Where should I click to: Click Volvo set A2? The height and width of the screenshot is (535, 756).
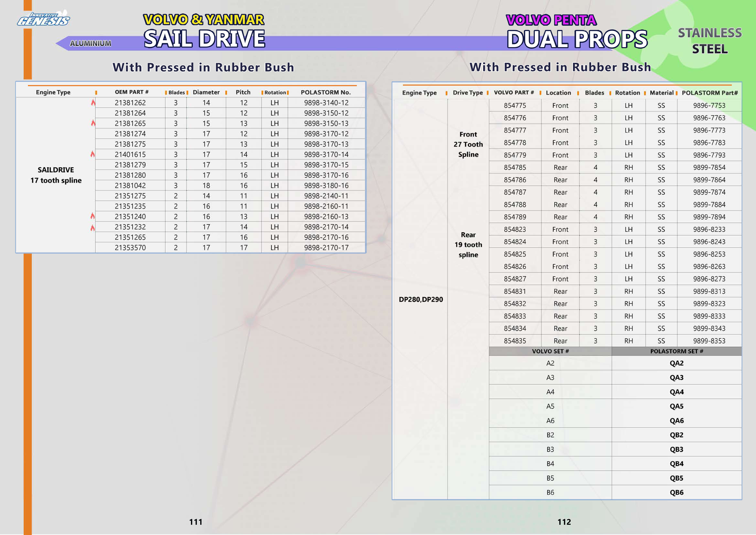[x=550, y=363]
